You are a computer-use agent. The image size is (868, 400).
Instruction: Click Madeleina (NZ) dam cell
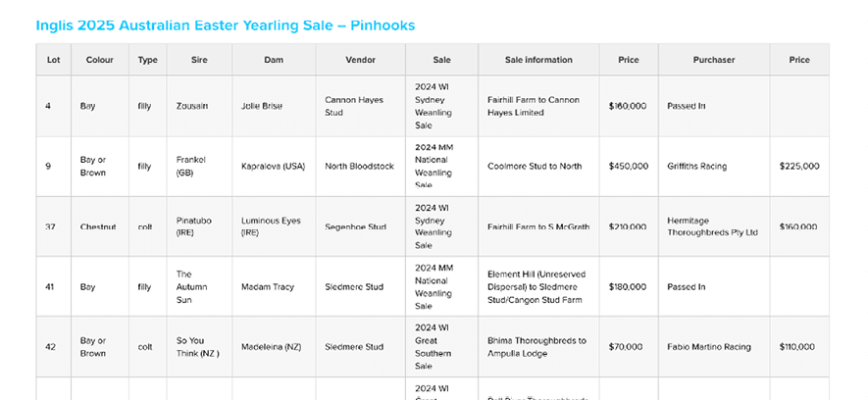coord(271,346)
